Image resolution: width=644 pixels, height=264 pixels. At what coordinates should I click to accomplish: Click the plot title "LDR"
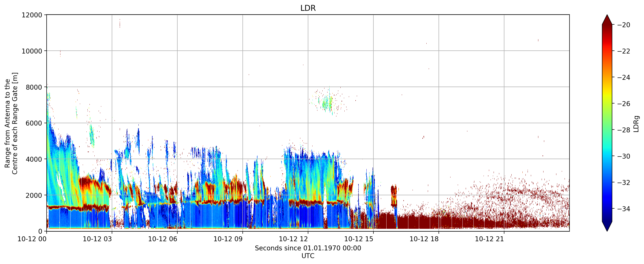[308, 8]
